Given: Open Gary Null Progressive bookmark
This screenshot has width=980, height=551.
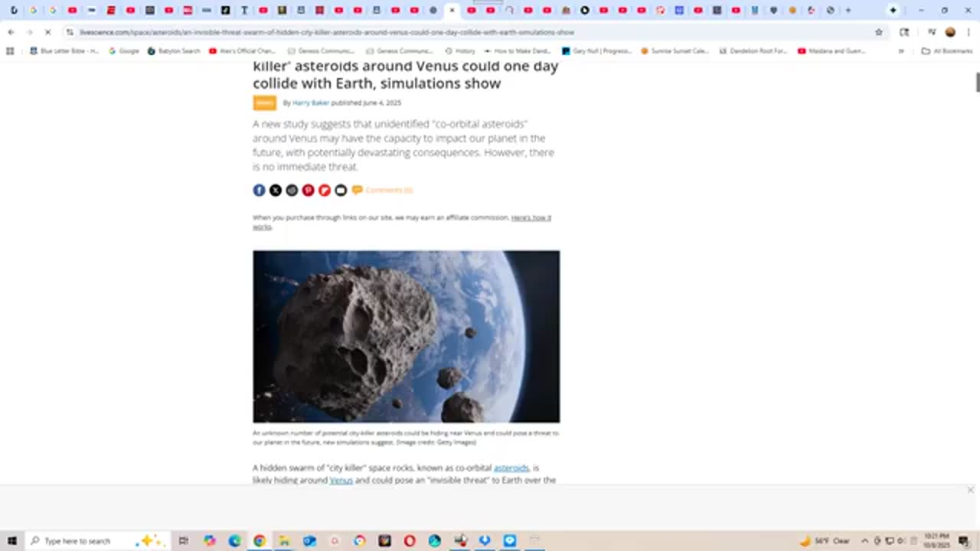Looking at the screenshot, I should click(x=596, y=51).
